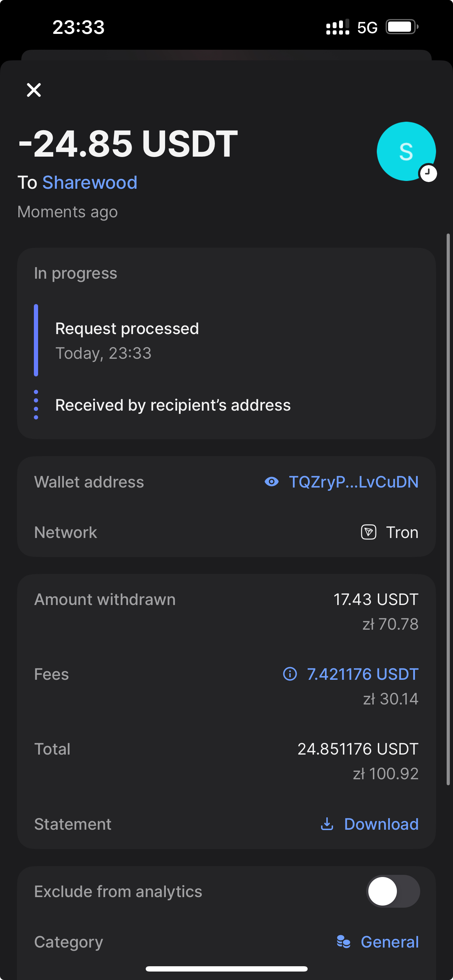This screenshot has width=453, height=980.
Task: Open the Sharewood recipient link
Action: 90,183
